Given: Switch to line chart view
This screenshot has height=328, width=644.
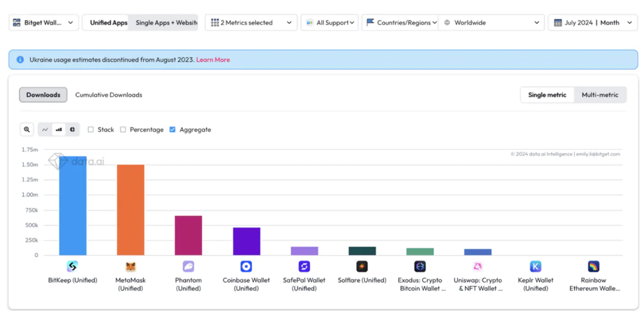Looking at the screenshot, I should coord(45,130).
